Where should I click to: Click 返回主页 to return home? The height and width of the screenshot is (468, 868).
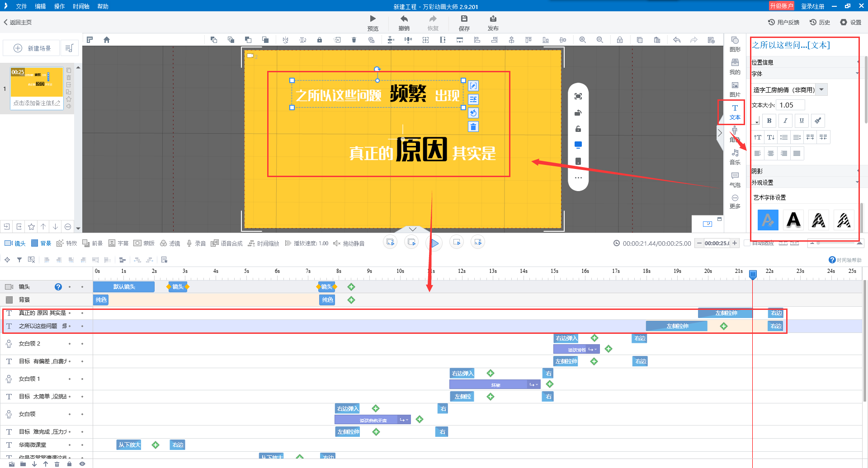[x=18, y=22]
